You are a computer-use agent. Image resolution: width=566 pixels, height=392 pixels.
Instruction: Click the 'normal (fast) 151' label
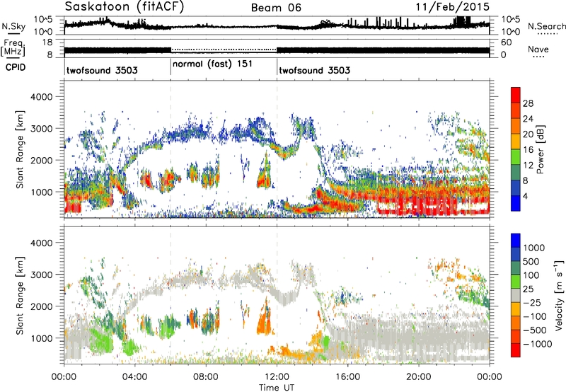pos(212,64)
